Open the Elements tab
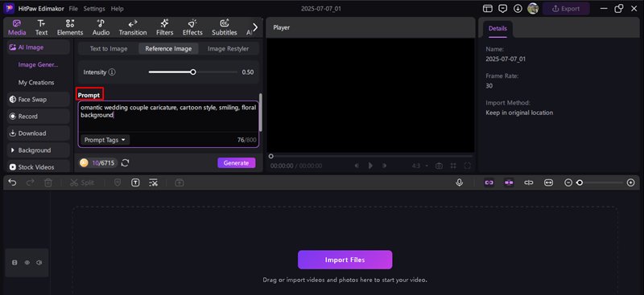644x295 pixels. coord(70,27)
